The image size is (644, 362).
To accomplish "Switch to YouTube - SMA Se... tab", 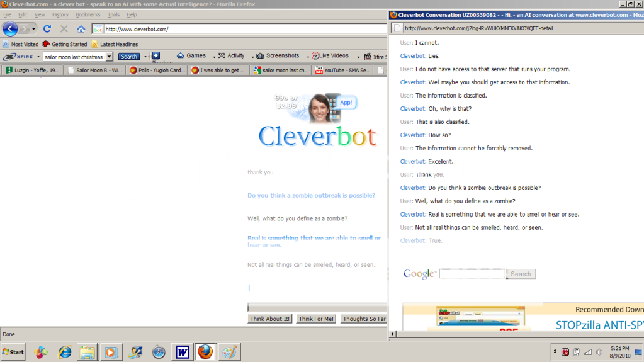I will [343, 71].
